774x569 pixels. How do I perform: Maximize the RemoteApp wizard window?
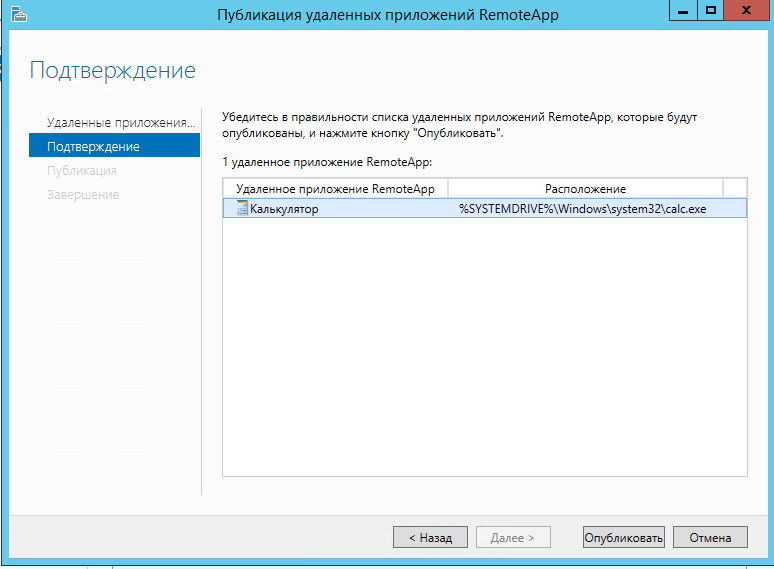coord(711,10)
